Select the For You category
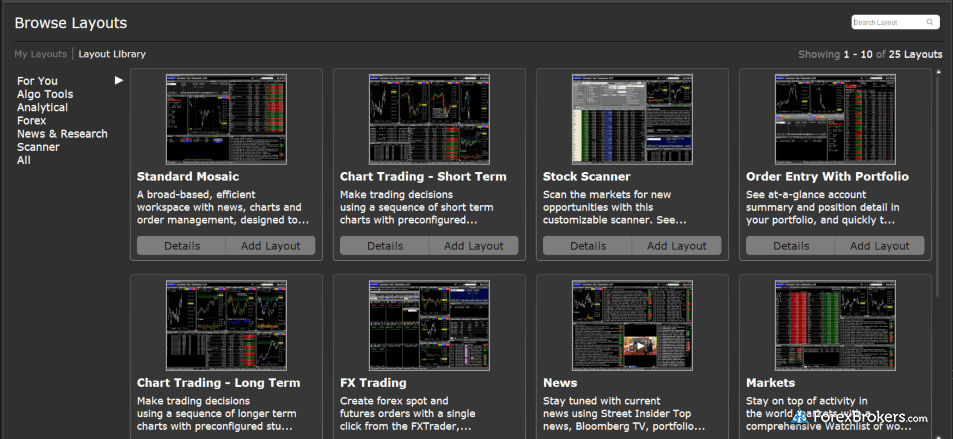Viewport: 953px width, 439px height. tap(37, 81)
